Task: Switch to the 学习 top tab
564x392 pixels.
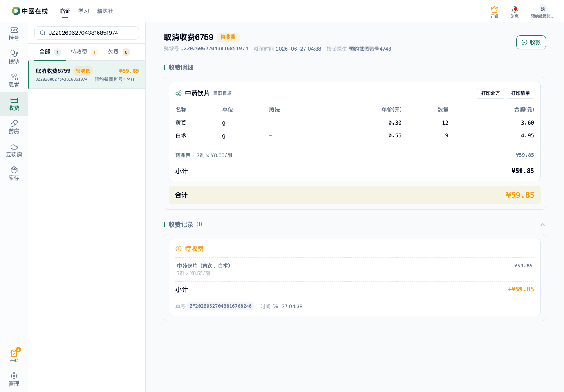Action: point(84,11)
